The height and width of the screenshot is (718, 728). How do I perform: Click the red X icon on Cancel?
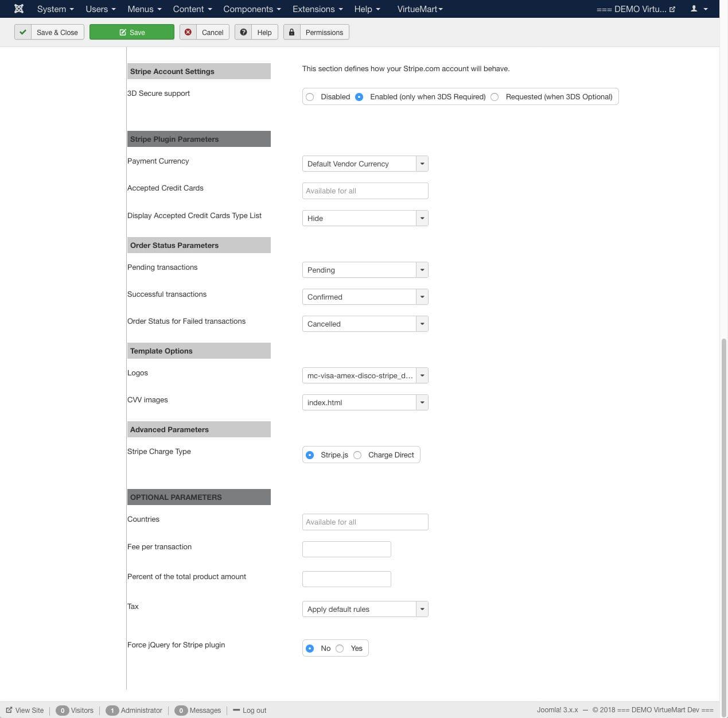pos(188,32)
